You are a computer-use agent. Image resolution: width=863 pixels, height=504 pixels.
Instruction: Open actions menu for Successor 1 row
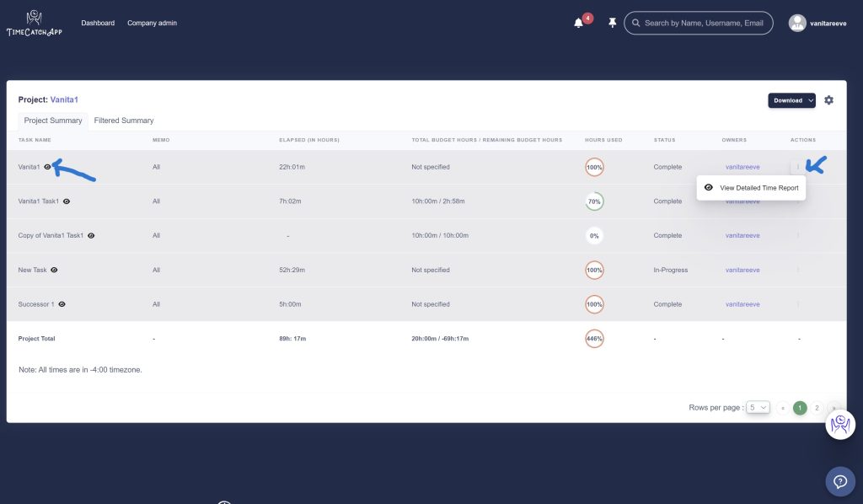pyautogui.click(x=797, y=304)
